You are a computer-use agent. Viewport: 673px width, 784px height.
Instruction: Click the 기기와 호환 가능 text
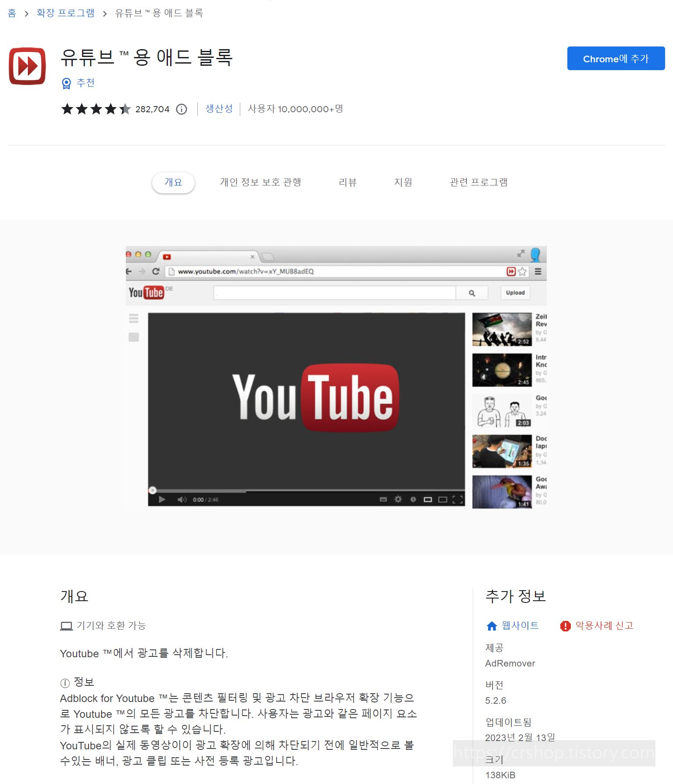tap(111, 626)
